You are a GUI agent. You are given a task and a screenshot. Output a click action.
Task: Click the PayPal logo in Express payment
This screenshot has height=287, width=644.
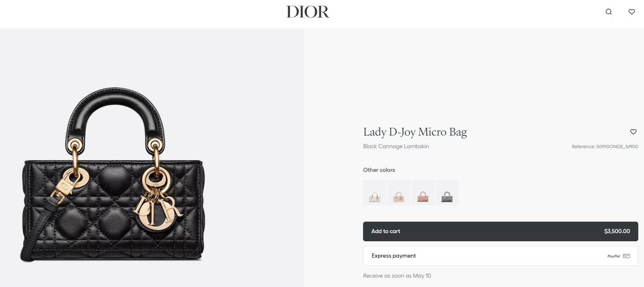click(613, 256)
